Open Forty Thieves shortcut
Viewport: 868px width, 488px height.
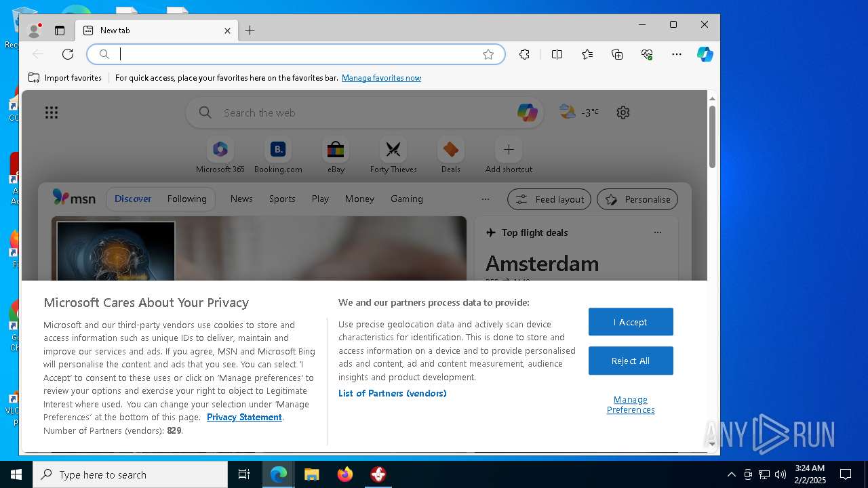393,156
